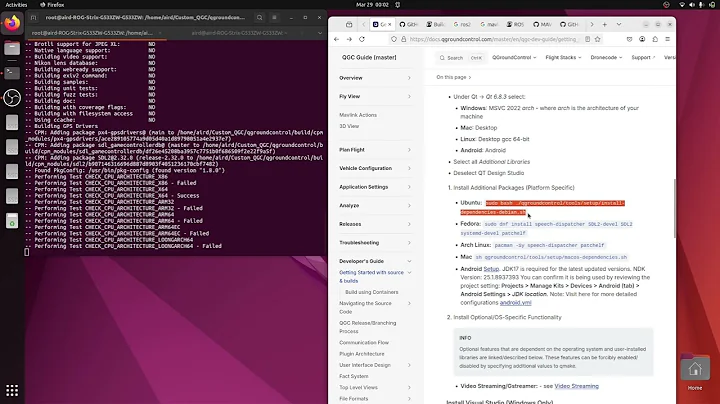
Task: Open the Trash icon in the dock
Action: pyautogui.click(x=12, y=221)
